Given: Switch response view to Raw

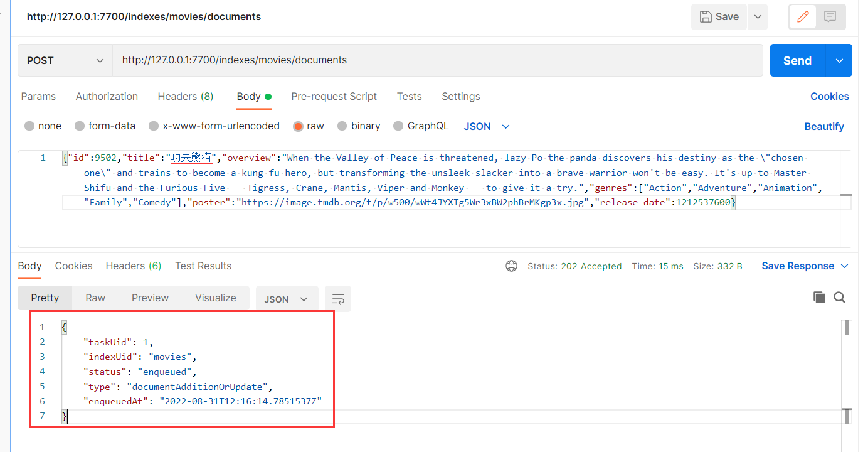Looking at the screenshot, I should 95,298.
